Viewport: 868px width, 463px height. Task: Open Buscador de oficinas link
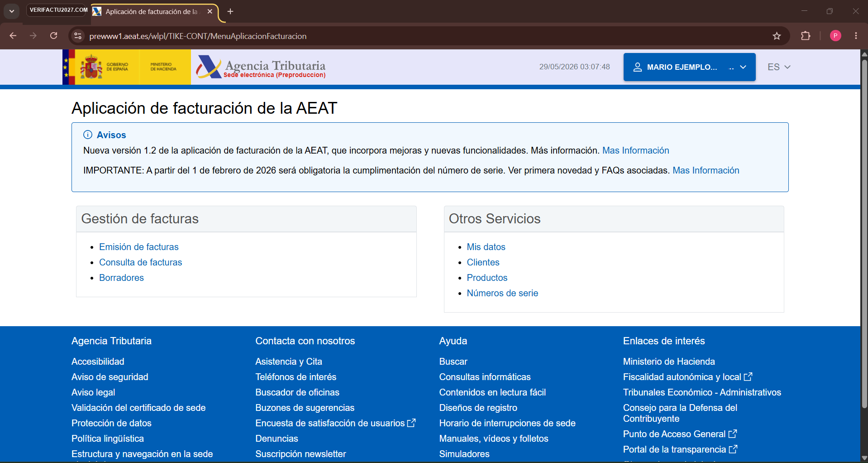(297, 392)
